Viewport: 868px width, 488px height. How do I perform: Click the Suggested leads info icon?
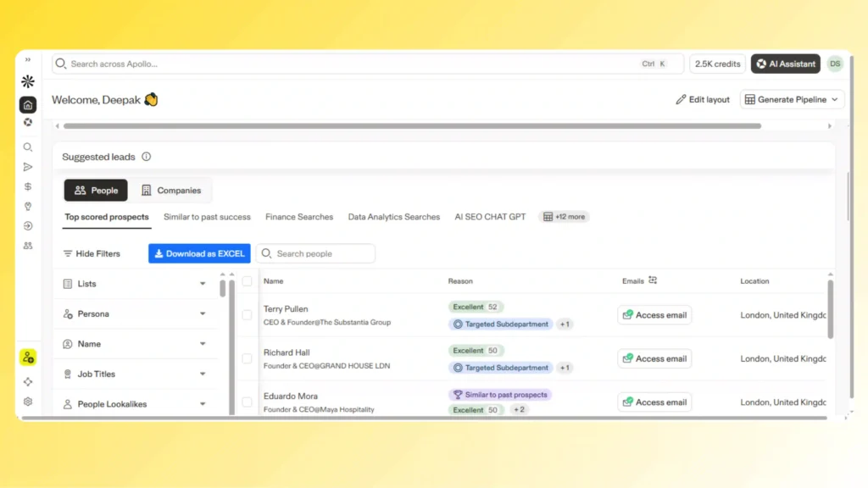coord(146,157)
